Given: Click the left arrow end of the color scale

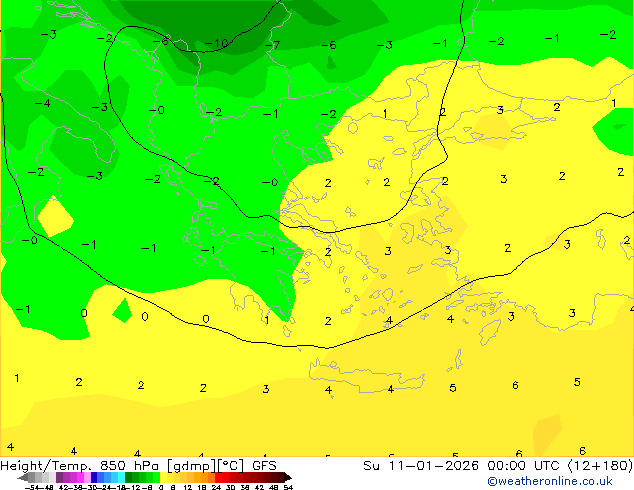Looking at the screenshot, I should pos(23,477).
